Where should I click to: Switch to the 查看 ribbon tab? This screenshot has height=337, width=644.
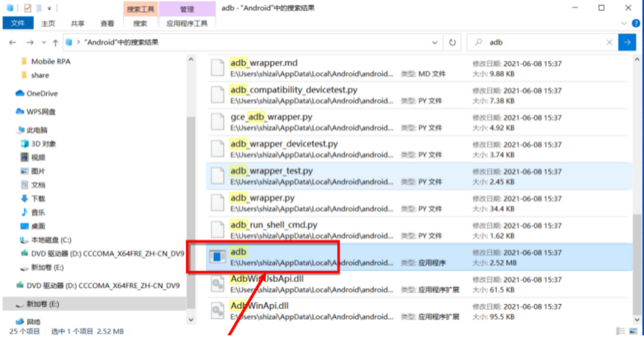point(107,24)
